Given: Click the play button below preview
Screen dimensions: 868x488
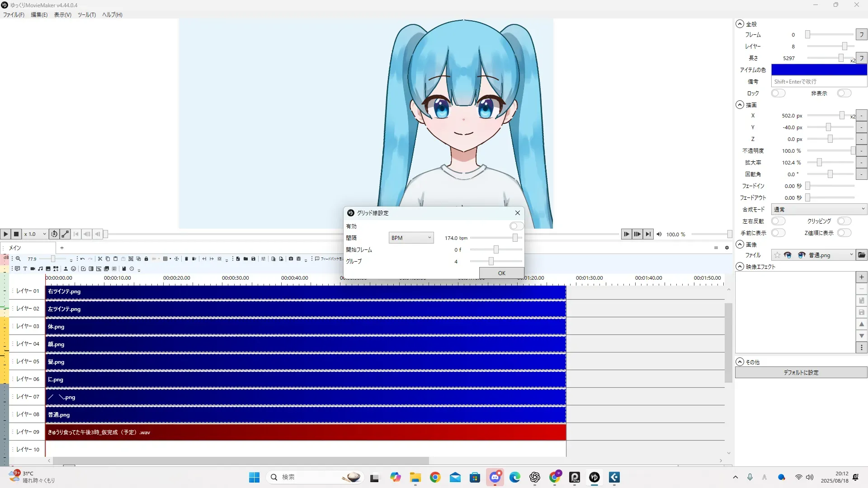Looking at the screenshot, I should (x=5, y=234).
